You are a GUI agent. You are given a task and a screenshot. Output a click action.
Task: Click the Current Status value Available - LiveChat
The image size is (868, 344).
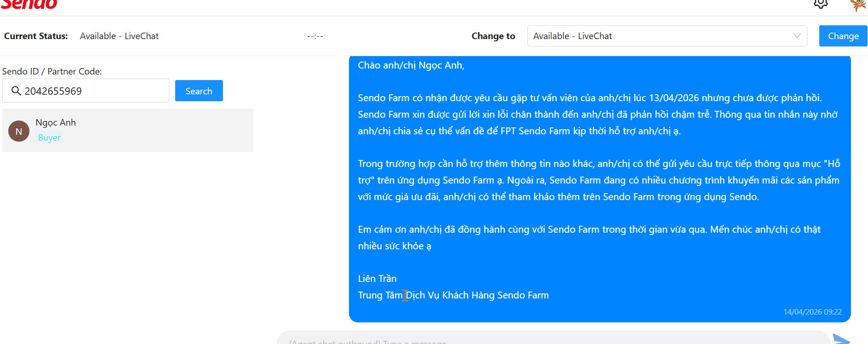pos(120,36)
